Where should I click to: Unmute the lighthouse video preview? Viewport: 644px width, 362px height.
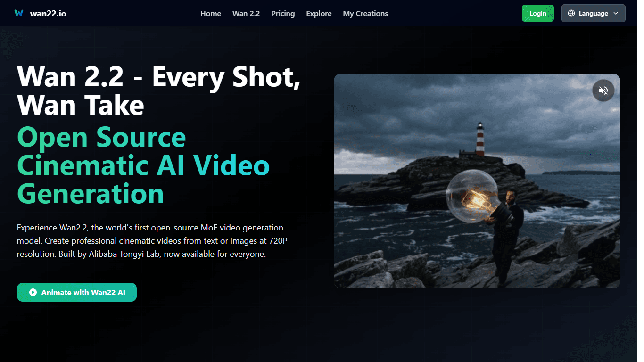(x=603, y=90)
